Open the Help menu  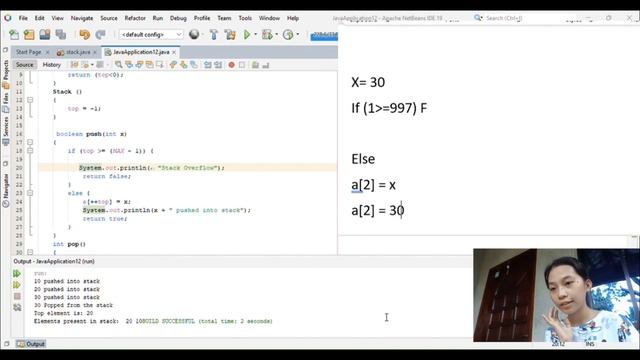tap(293, 18)
